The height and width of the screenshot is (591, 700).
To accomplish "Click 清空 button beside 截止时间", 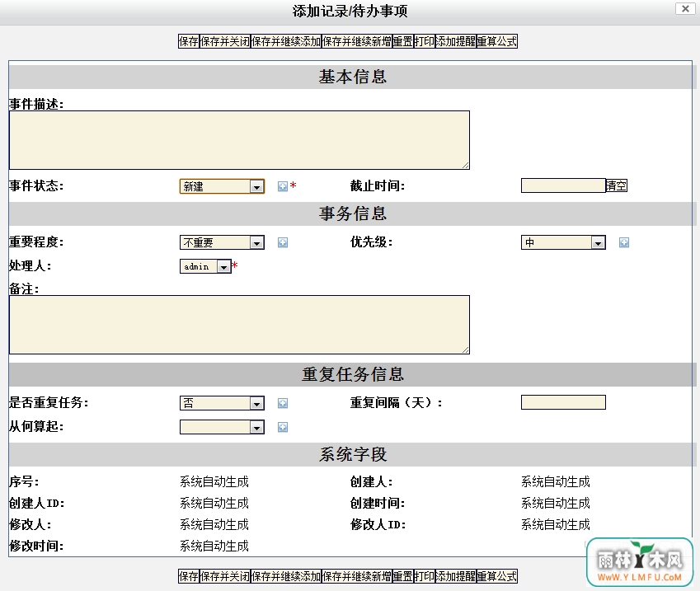I will 617,185.
